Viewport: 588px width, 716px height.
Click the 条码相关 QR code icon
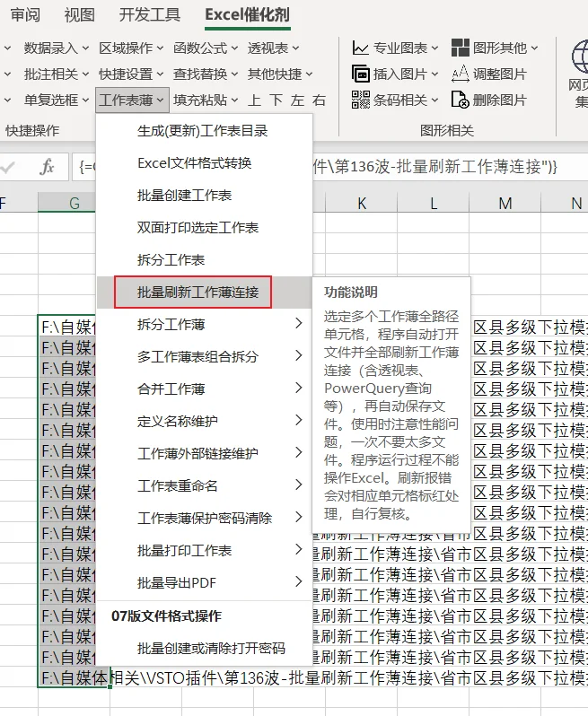point(361,100)
